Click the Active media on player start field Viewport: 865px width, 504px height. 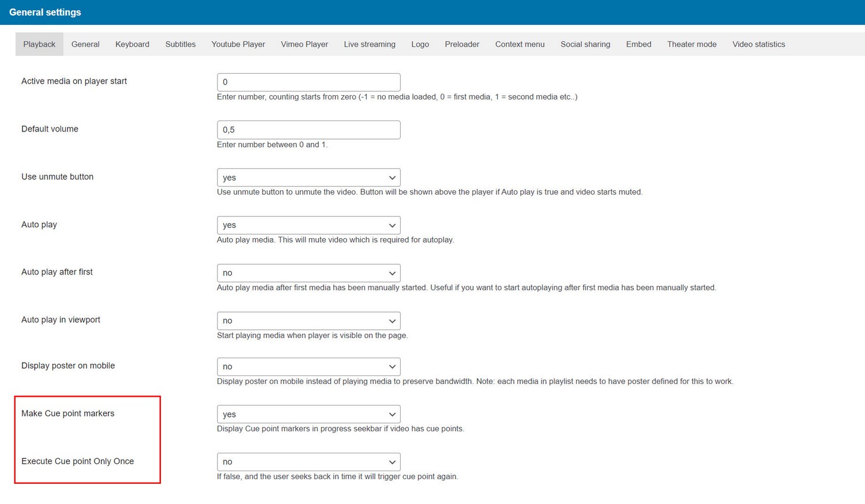pyautogui.click(x=309, y=82)
